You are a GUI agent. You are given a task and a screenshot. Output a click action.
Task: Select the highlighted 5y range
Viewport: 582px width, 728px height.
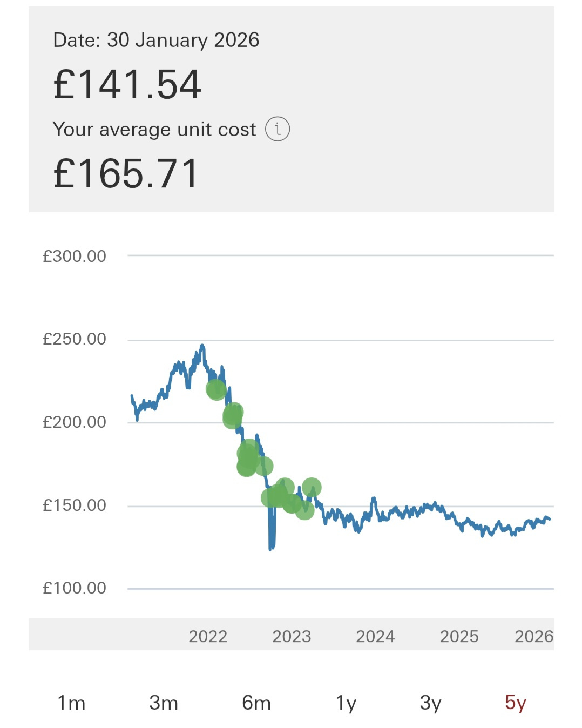tap(516, 702)
